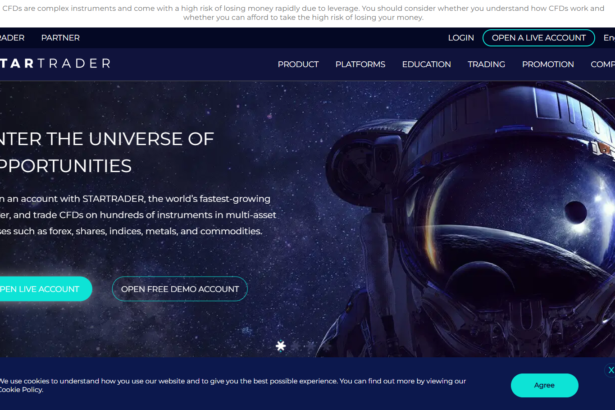Open the Cookie Policy link

(x=21, y=390)
